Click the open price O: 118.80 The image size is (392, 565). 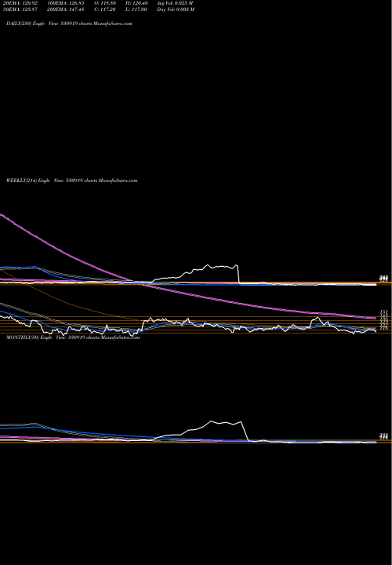point(106,3)
